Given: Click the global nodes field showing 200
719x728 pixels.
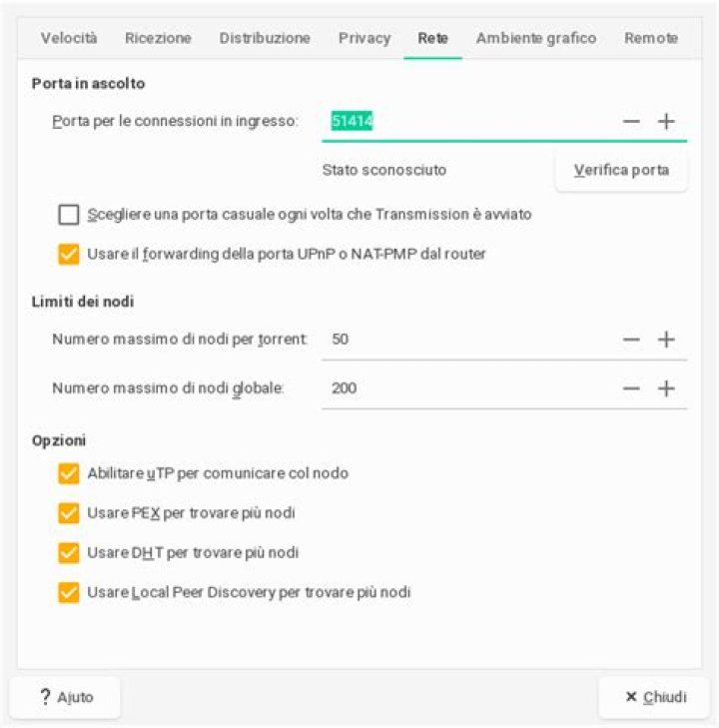Looking at the screenshot, I should (468, 388).
